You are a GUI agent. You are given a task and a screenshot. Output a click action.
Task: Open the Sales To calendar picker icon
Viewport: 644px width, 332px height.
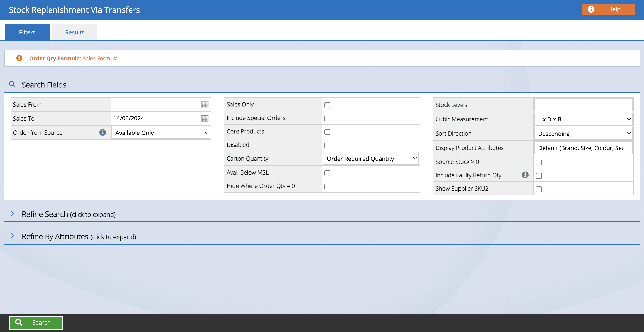(x=205, y=119)
